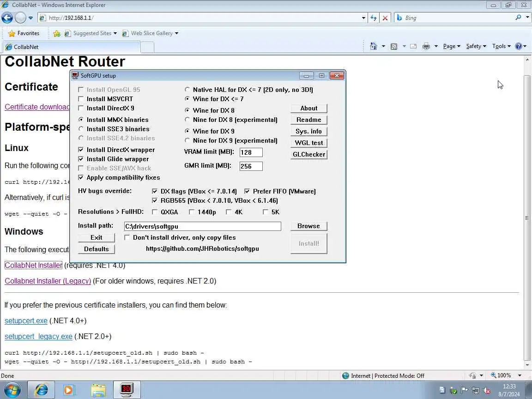Open the Favorites star button

(x=24, y=33)
